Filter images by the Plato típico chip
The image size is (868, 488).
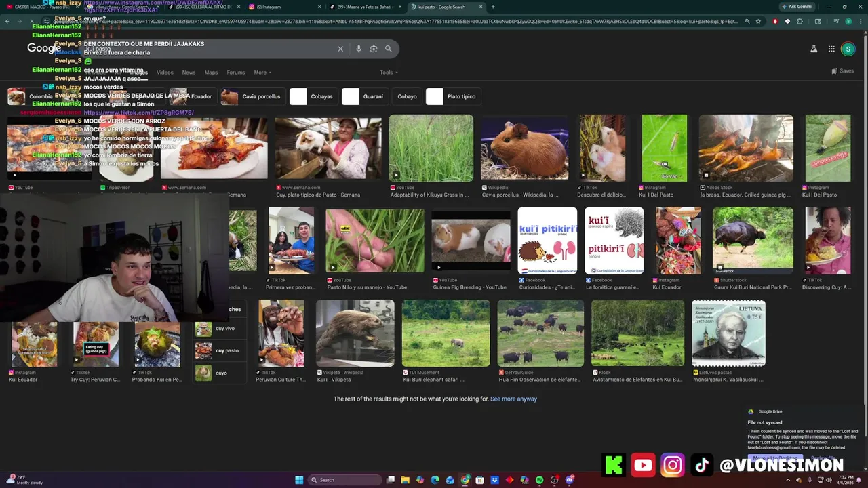(x=452, y=96)
